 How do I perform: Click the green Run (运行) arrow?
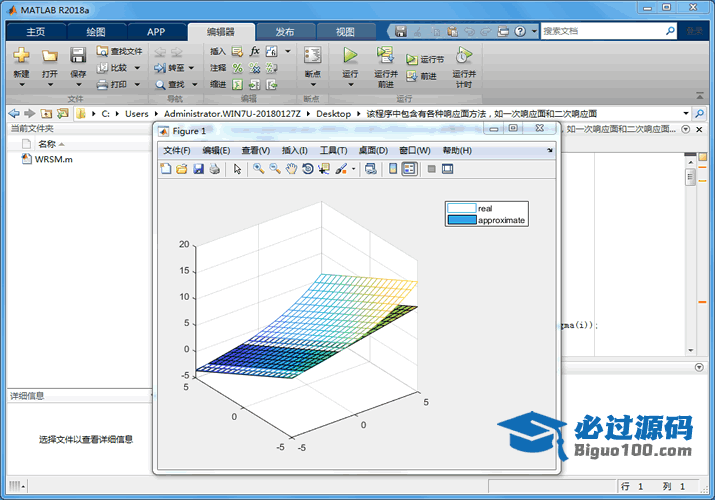350,55
